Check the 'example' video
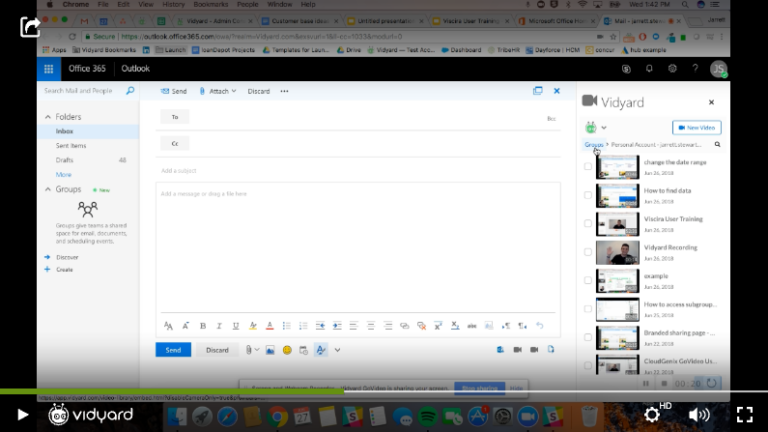The image size is (768, 432). tap(588, 280)
